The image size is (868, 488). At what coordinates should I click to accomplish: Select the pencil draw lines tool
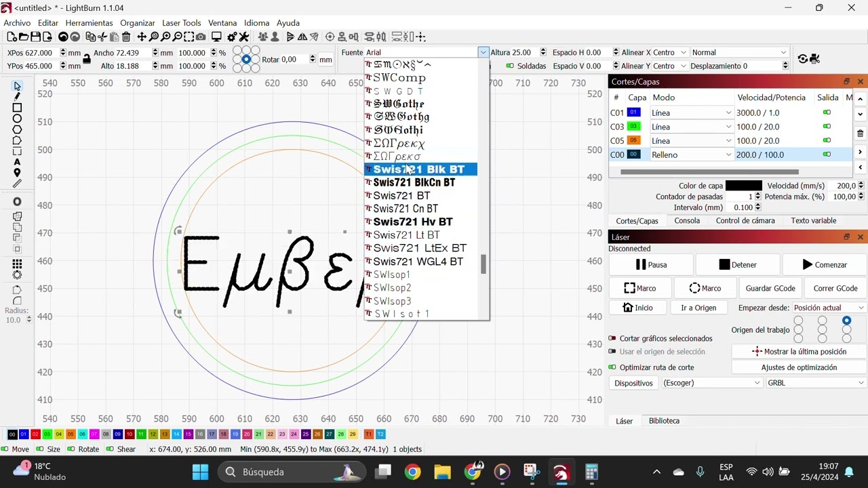pyautogui.click(x=17, y=97)
